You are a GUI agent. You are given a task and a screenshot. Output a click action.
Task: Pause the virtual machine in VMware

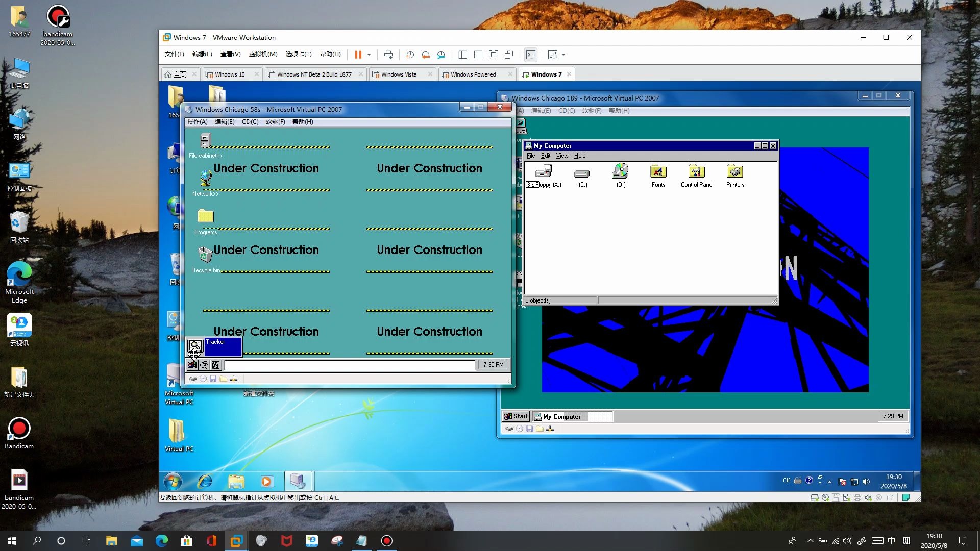[358, 55]
